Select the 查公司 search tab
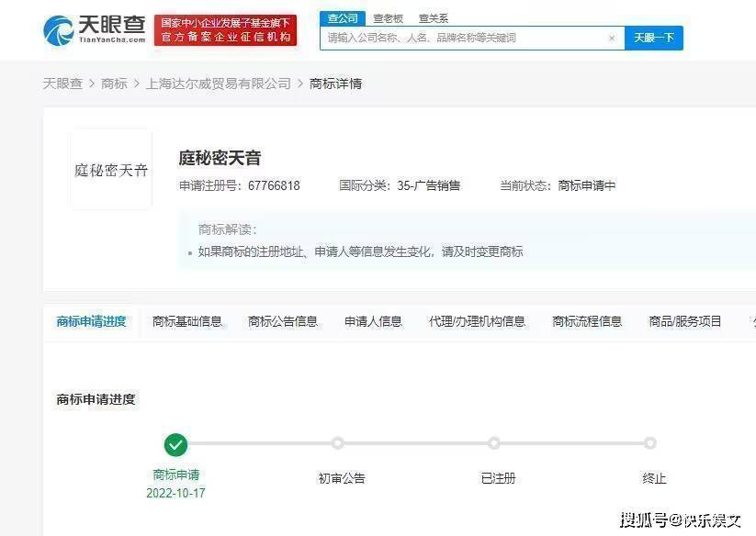Screen dimensions: 756x536 343,18
